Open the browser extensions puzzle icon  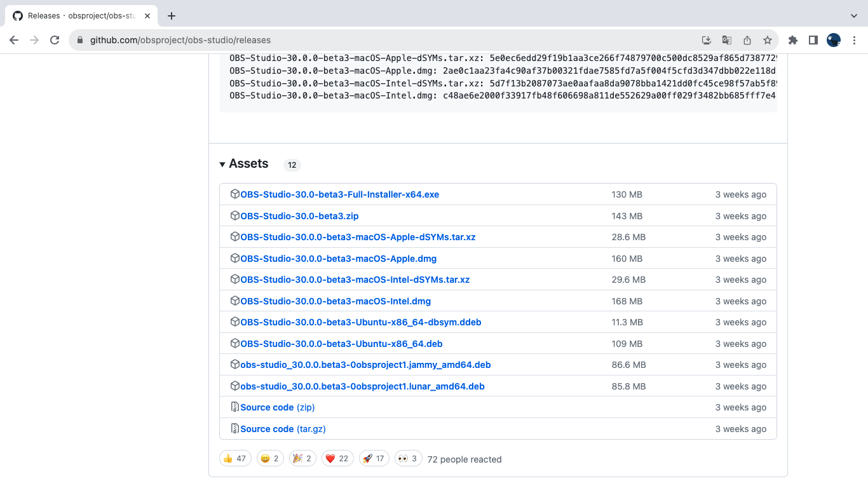[792, 40]
